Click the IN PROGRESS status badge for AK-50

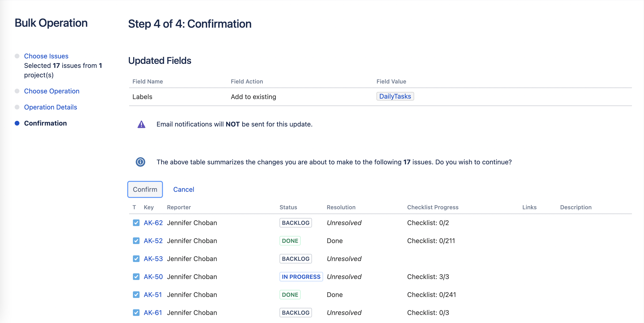tap(301, 277)
